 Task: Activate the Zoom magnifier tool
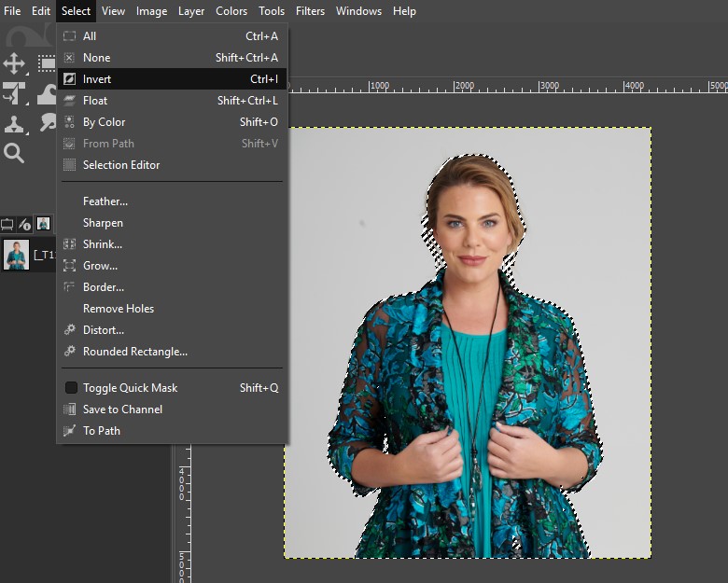click(x=14, y=153)
